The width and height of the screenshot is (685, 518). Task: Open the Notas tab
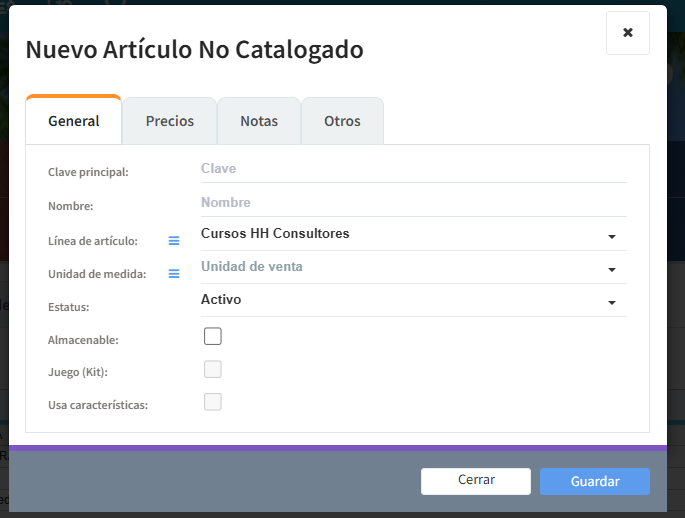pos(259,121)
